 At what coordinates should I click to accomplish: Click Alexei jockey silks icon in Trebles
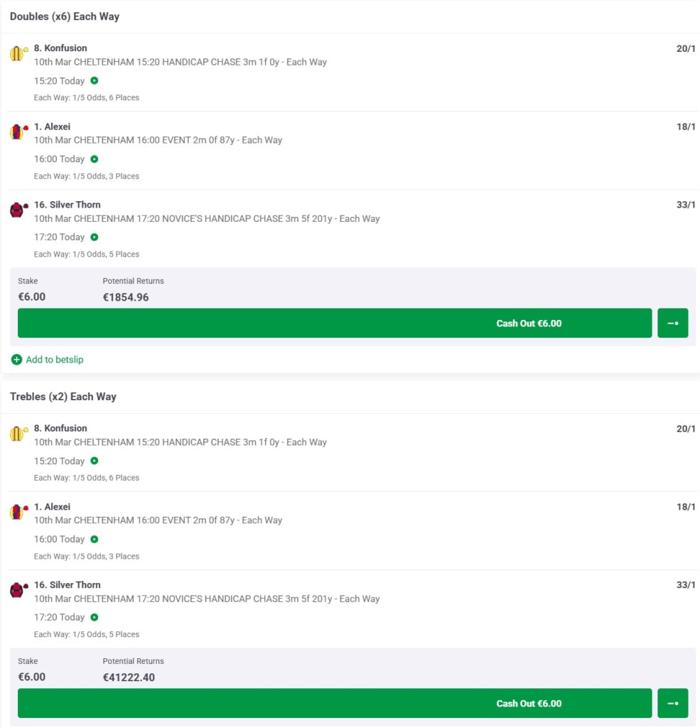tap(18, 512)
